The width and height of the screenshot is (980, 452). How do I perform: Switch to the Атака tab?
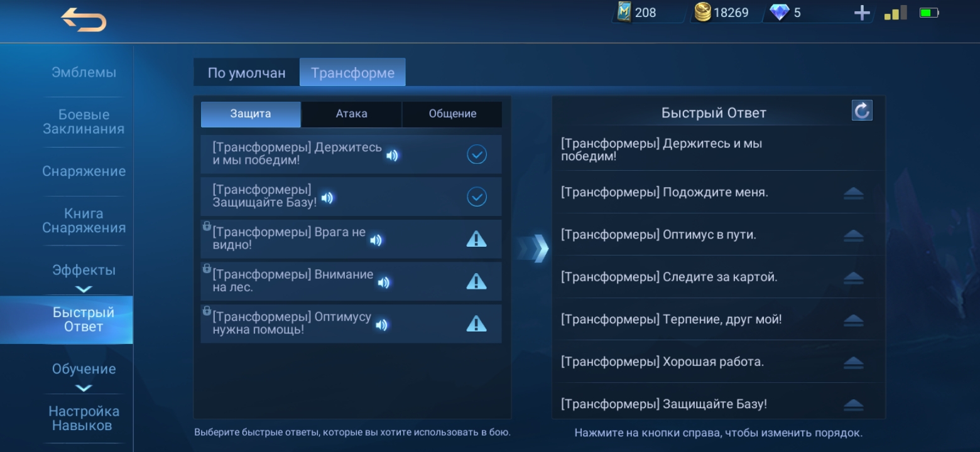click(351, 114)
